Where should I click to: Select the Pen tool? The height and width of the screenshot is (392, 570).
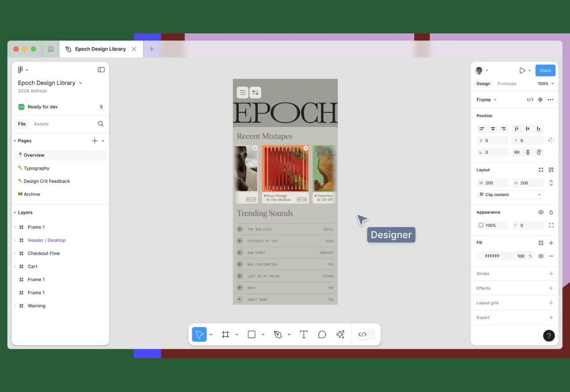[x=278, y=335]
